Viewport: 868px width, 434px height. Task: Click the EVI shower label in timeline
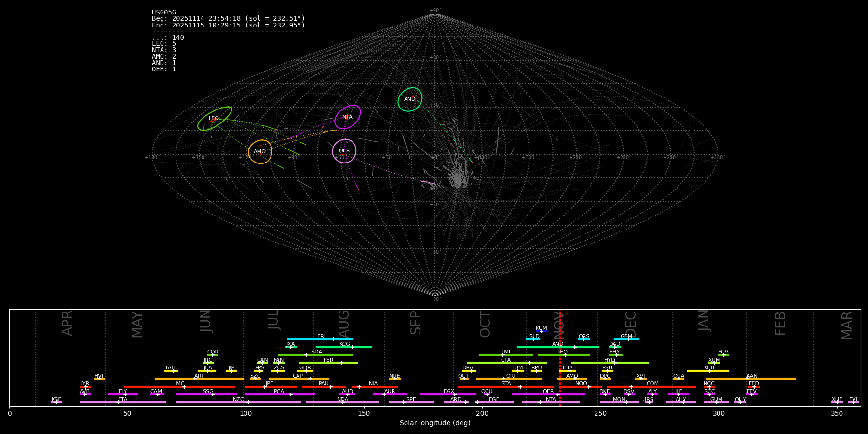(853, 400)
